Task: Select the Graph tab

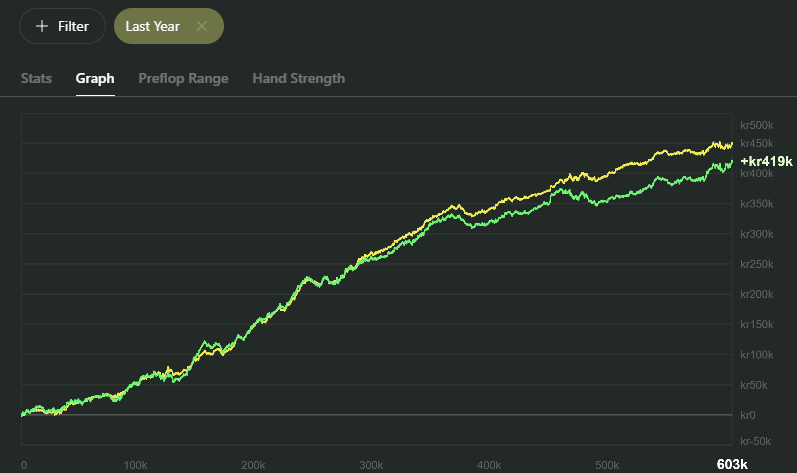Action: [95, 78]
